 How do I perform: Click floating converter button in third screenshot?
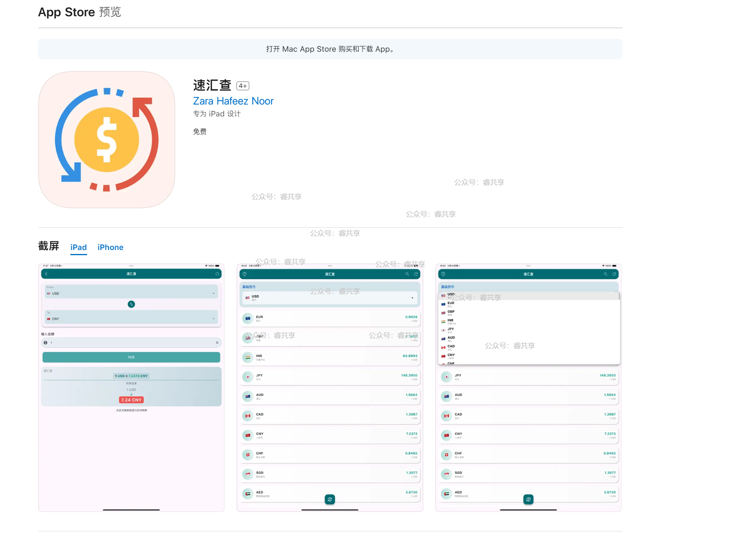(528, 499)
